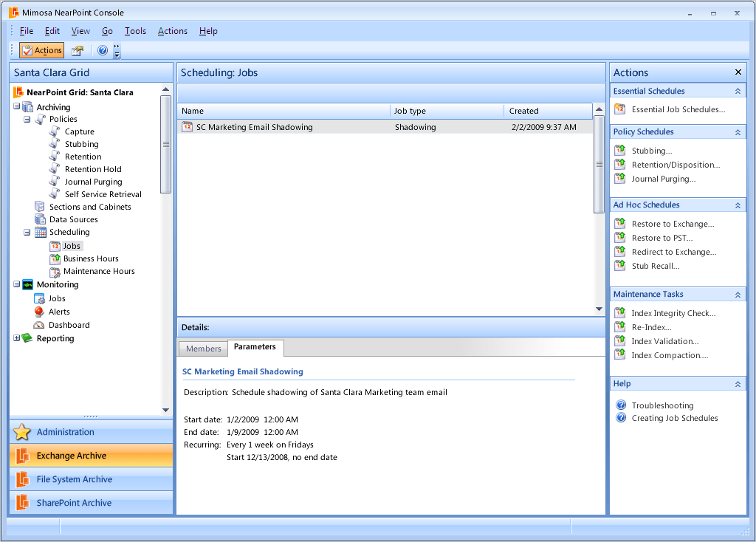The image size is (756, 542).
Task: Switch to the Parameters tab
Action: click(x=255, y=347)
